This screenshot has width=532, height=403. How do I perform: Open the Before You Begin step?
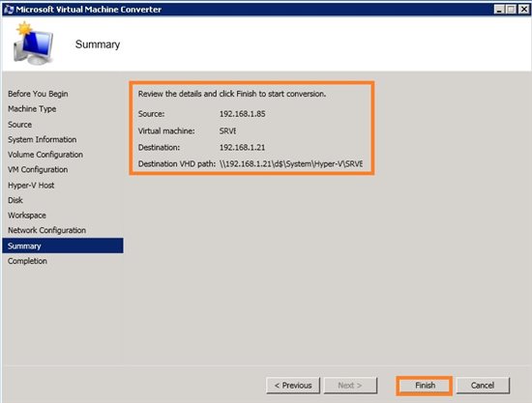point(38,94)
